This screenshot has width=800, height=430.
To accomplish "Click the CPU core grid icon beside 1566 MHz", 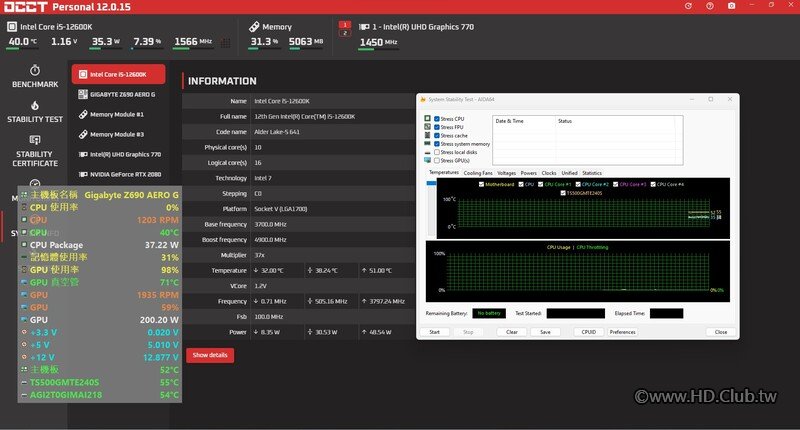I will click(x=226, y=43).
